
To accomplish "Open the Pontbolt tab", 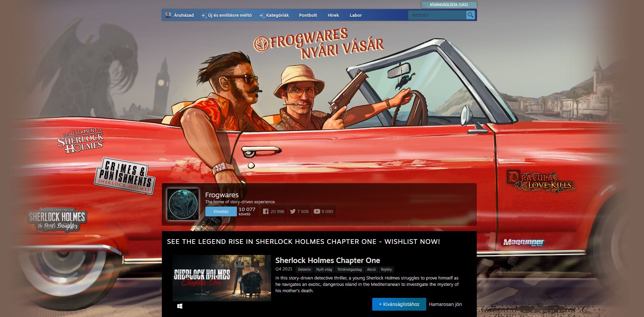I will (308, 15).
